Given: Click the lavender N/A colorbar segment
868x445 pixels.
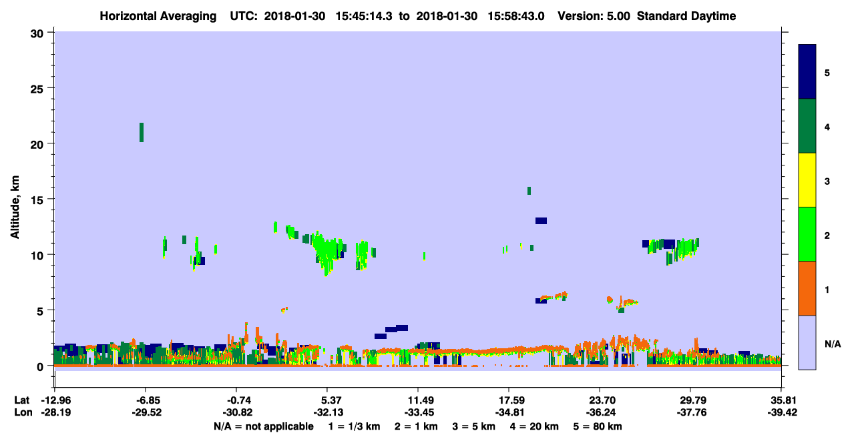Looking at the screenshot, I should pos(807,342).
